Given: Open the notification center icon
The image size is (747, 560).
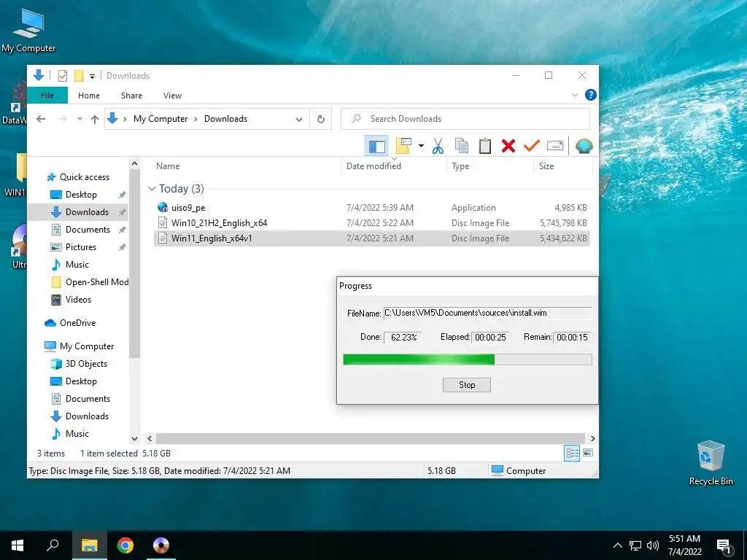Looking at the screenshot, I should [x=724, y=547].
